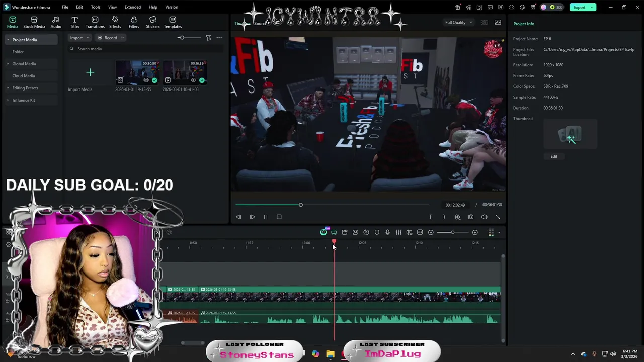The image size is (644, 362).
Task: Open the Filters tab
Action: [x=134, y=23]
